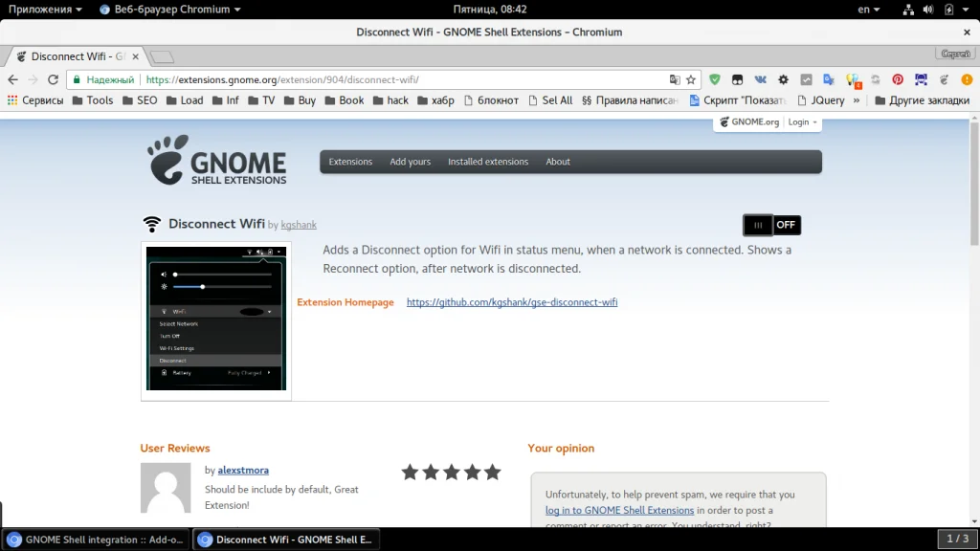Click the browser back arrow
The height and width of the screenshot is (551, 980).
click(12, 80)
